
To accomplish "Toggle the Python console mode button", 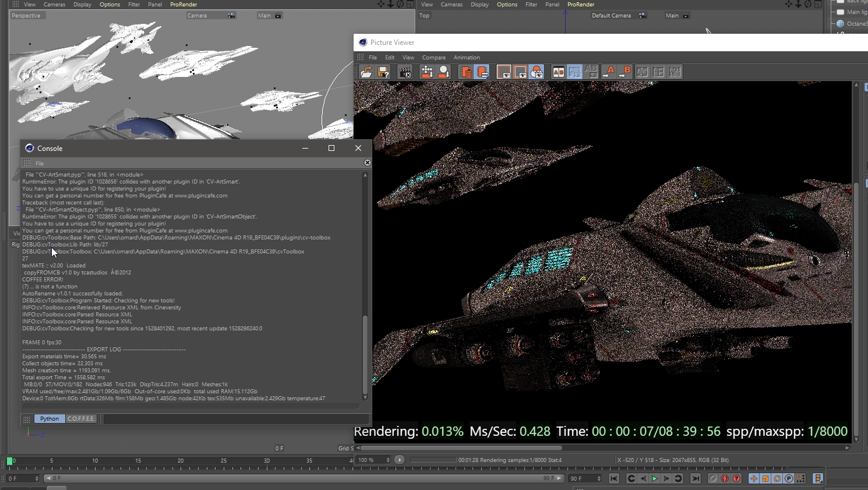I will [50, 419].
